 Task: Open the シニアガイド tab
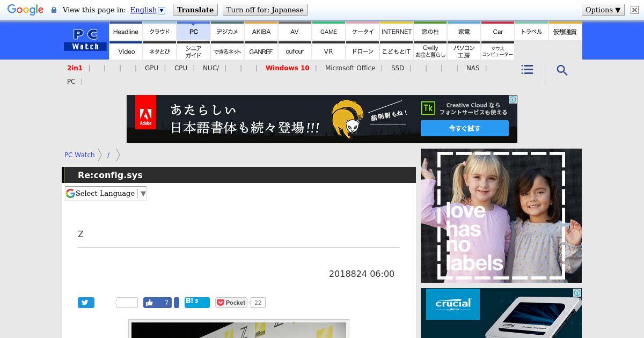click(x=193, y=51)
